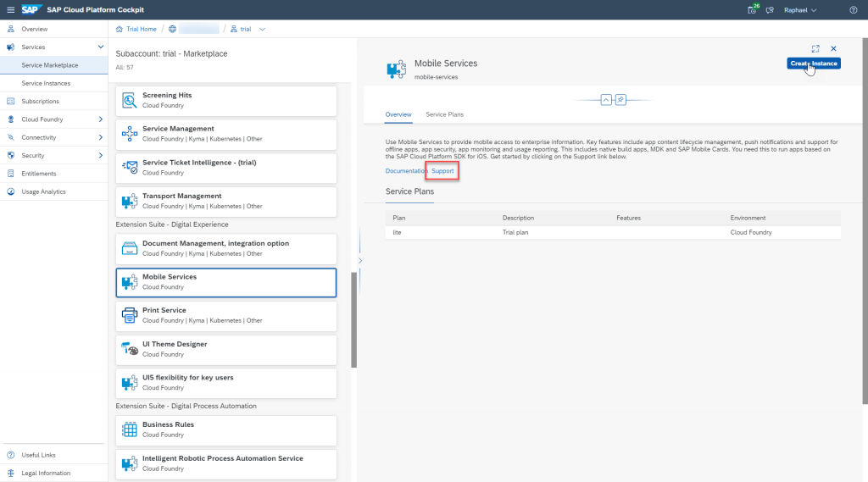The image size is (868, 482).
Task: Select the lite plan row cell
Action: pyautogui.click(x=397, y=232)
